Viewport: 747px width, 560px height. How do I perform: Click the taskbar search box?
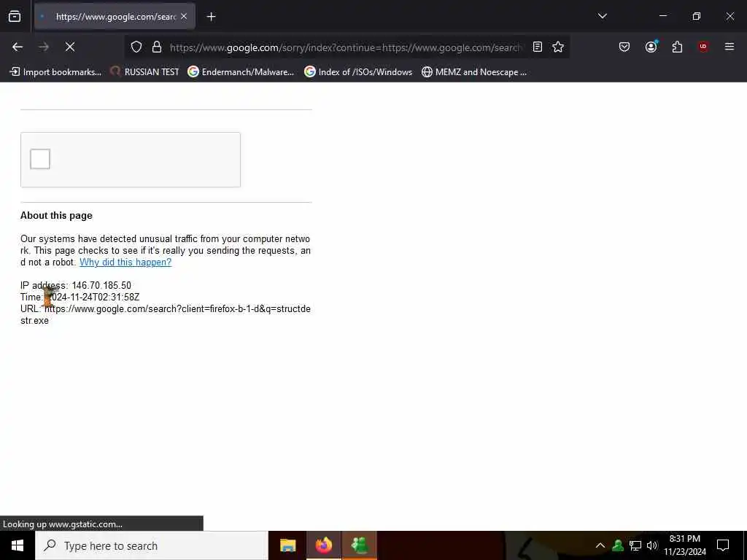(152, 545)
